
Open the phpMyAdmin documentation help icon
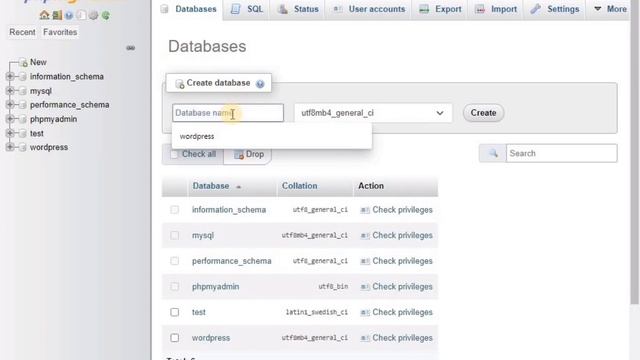pyautogui.click(x=69, y=16)
